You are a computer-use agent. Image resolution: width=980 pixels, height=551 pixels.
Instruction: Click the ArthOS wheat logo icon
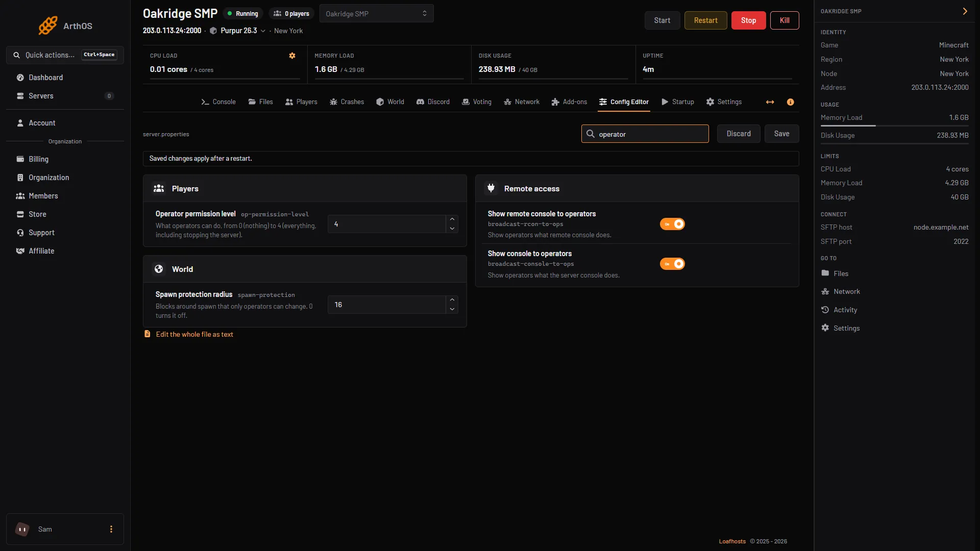tap(48, 26)
